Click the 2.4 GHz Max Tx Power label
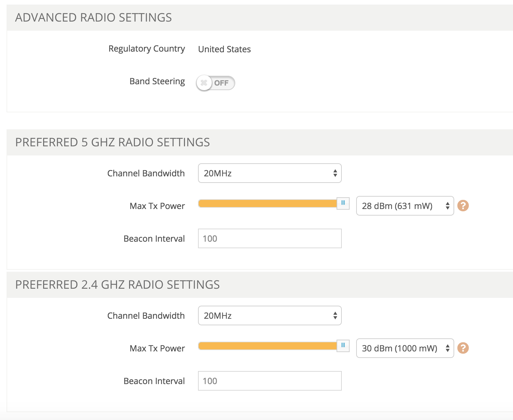Image resolution: width=513 pixels, height=420 pixels. (157, 348)
